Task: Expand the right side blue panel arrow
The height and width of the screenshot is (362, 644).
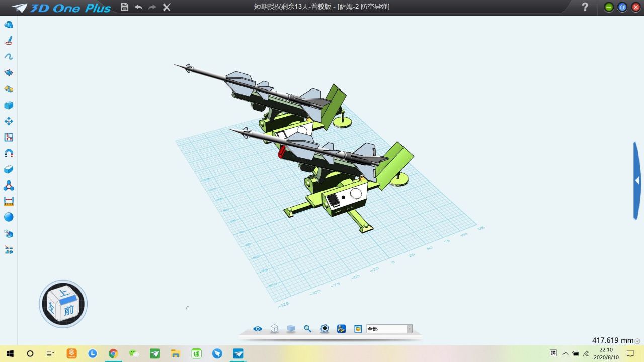Action: pos(637,180)
